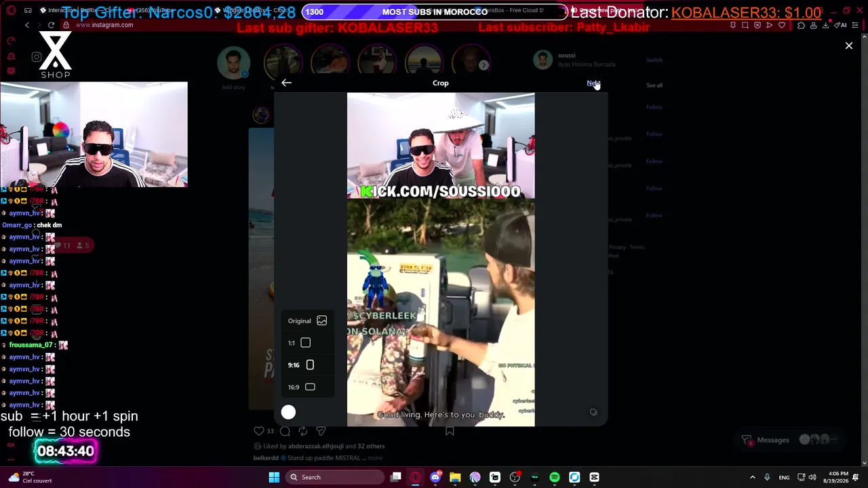This screenshot has width=868, height=488.
Task: Open belkerdd profile from the caption
Action: pos(266,458)
